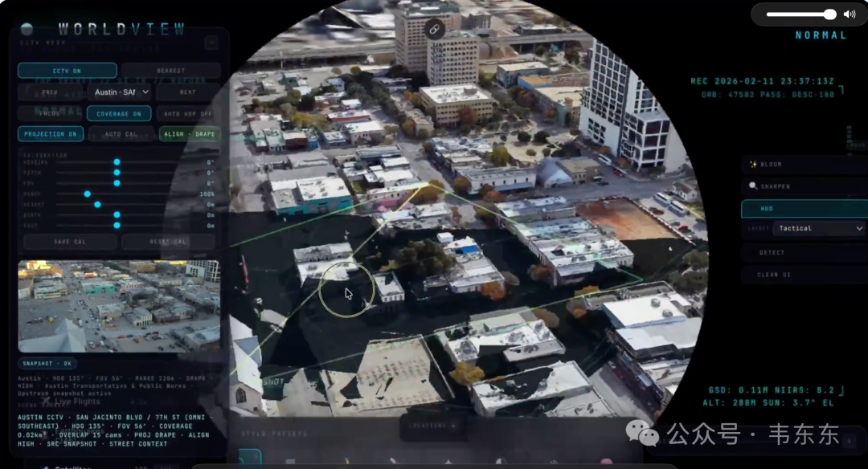Click the FOCUS button
The height and width of the screenshot is (469, 868).
point(50,113)
